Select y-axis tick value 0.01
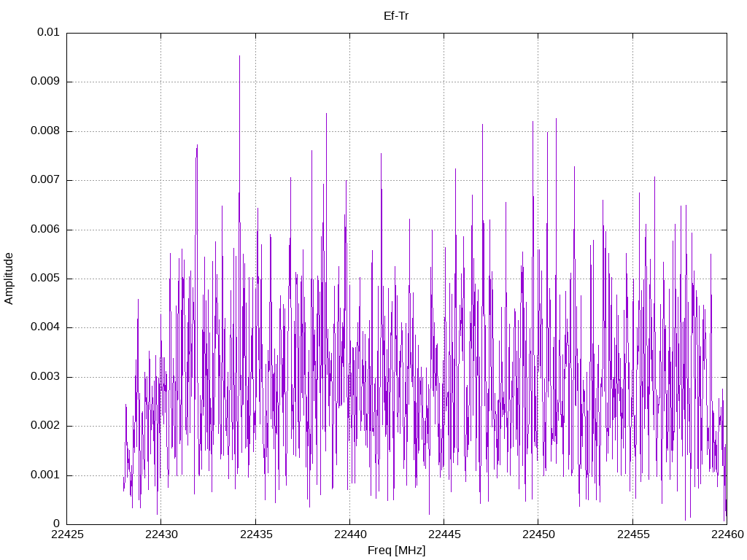The image size is (747, 560). click(48, 32)
